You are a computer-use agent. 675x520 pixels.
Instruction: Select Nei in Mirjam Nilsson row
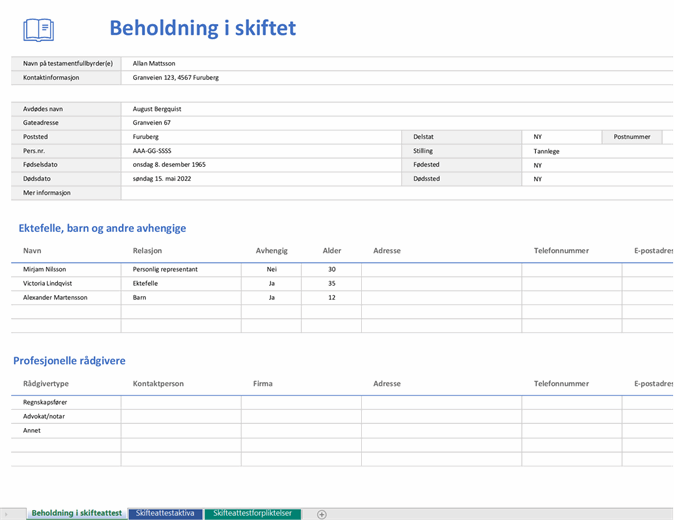[272, 269]
